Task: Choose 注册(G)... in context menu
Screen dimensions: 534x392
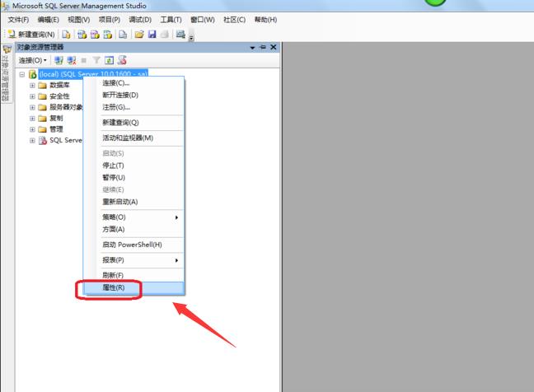Action: (133, 107)
